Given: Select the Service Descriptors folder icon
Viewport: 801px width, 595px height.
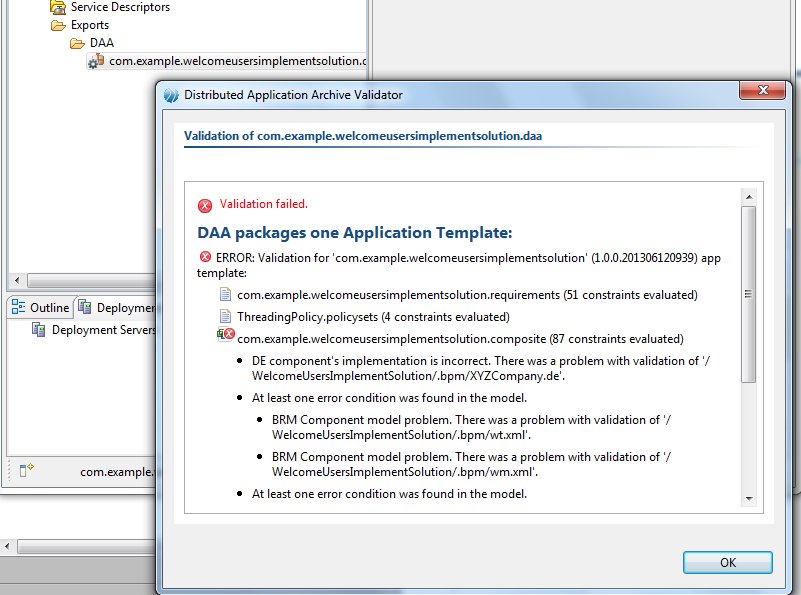Looking at the screenshot, I should click(x=58, y=7).
